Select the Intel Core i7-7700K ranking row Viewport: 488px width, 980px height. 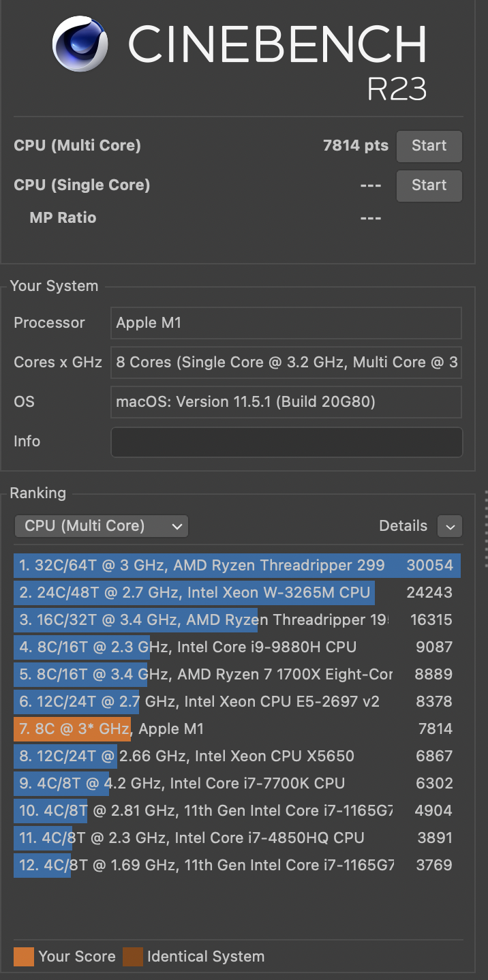coord(237,783)
